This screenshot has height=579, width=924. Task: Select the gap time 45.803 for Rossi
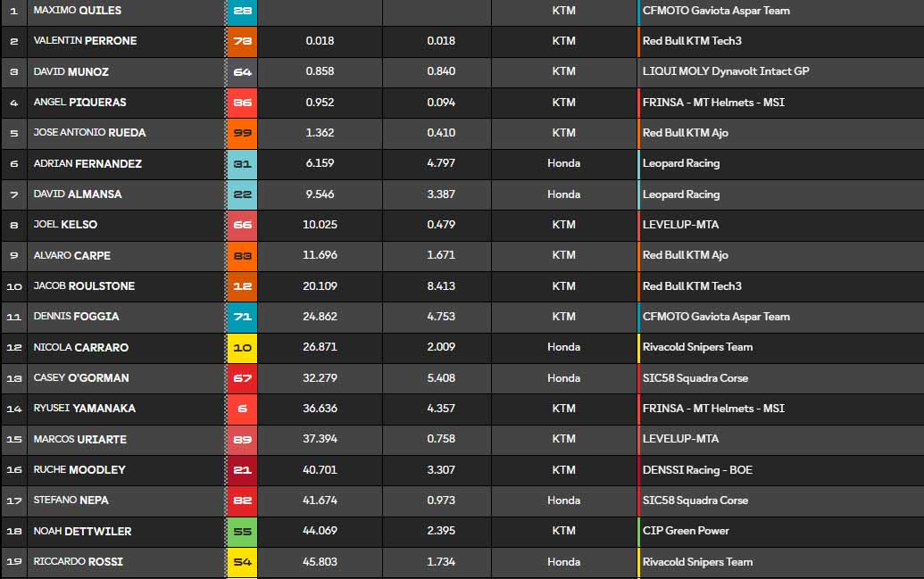click(320, 562)
